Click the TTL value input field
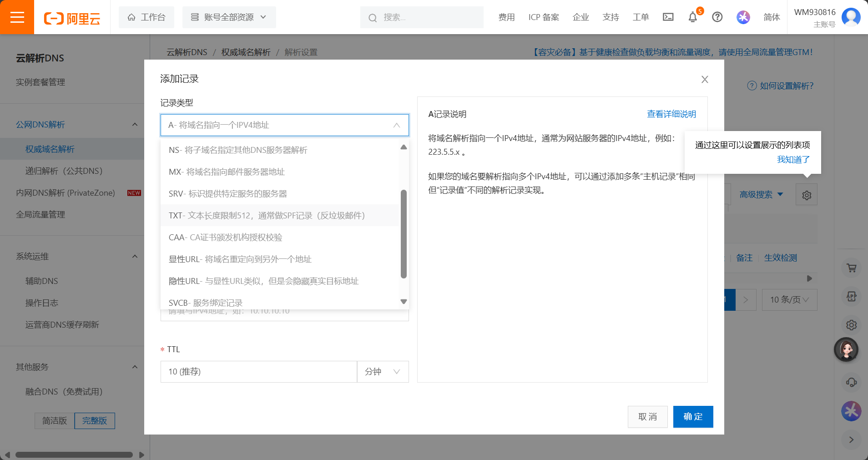Viewport: 868px width, 460px height. pyautogui.click(x=258, y=372)
